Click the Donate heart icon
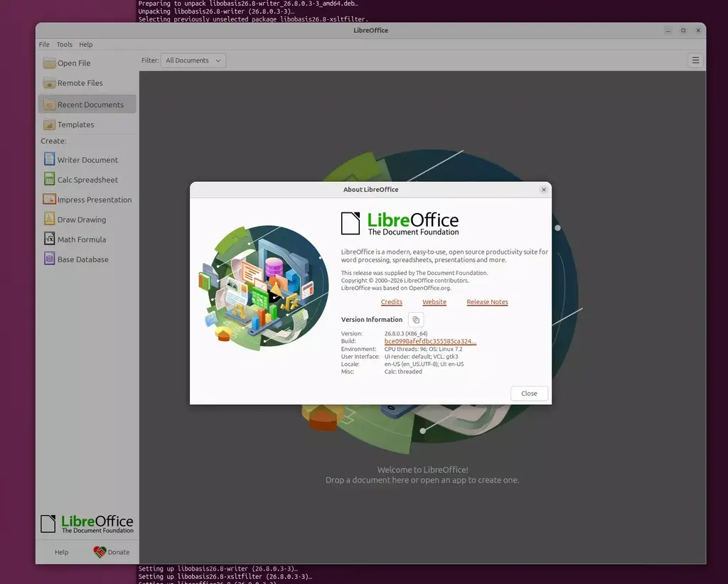 pyautogui.click(x=100, y=551)
